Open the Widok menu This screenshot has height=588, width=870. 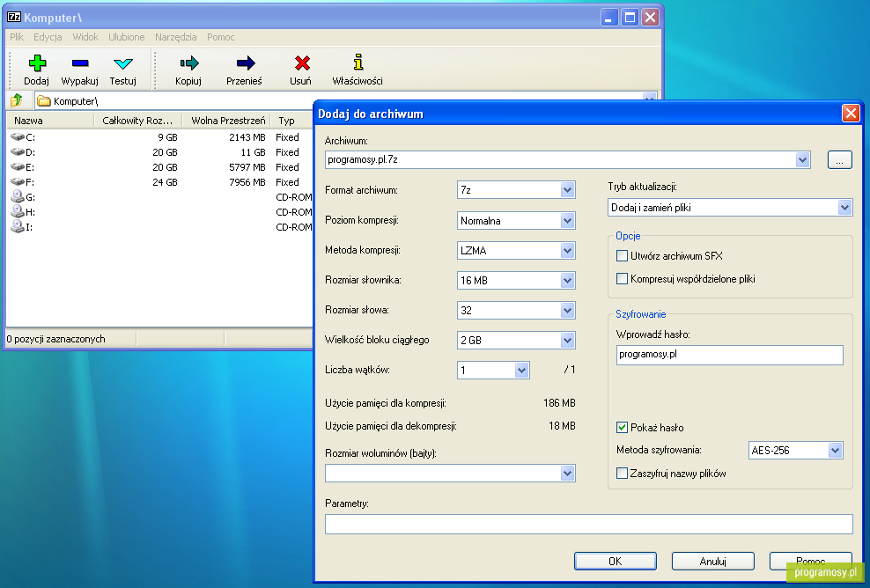85,37
